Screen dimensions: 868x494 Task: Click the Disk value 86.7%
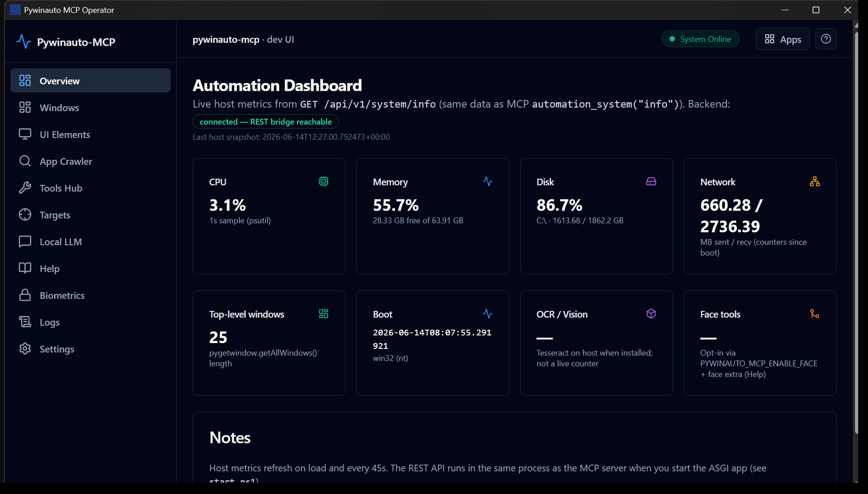point(559,205)
